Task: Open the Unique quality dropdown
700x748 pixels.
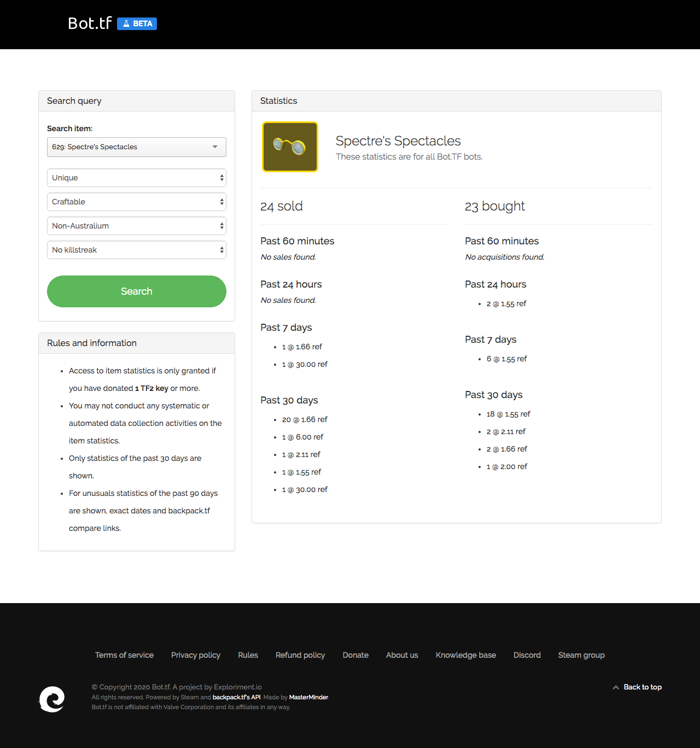Action: (x=137, y=178)
